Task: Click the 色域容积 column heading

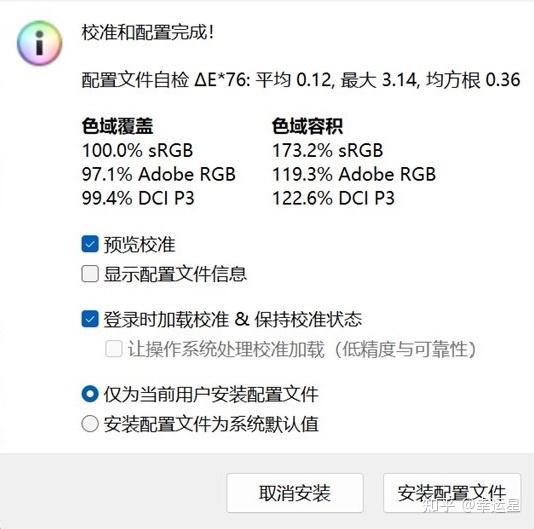Action: (307, 126)
